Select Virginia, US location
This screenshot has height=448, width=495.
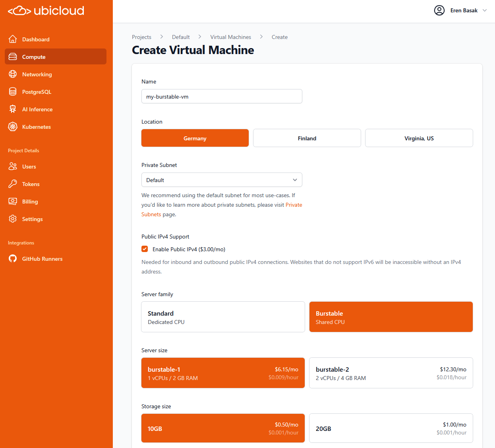(x=419, y=138)
